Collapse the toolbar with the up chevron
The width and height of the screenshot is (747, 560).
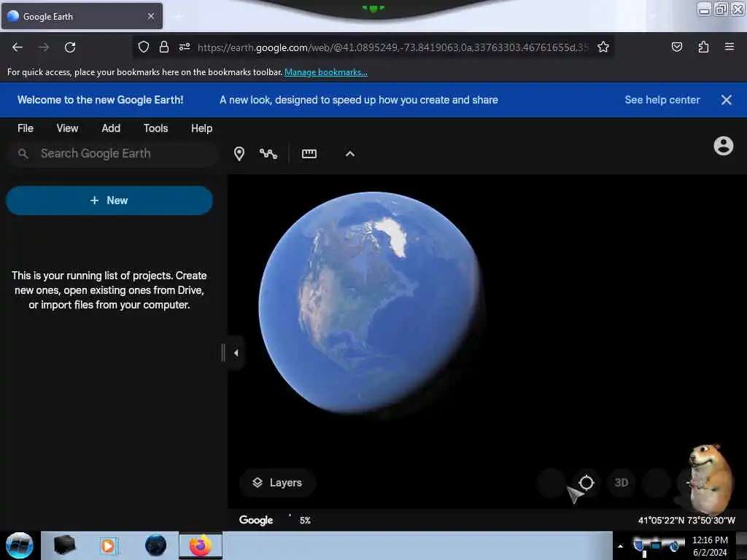coord(350,154)
